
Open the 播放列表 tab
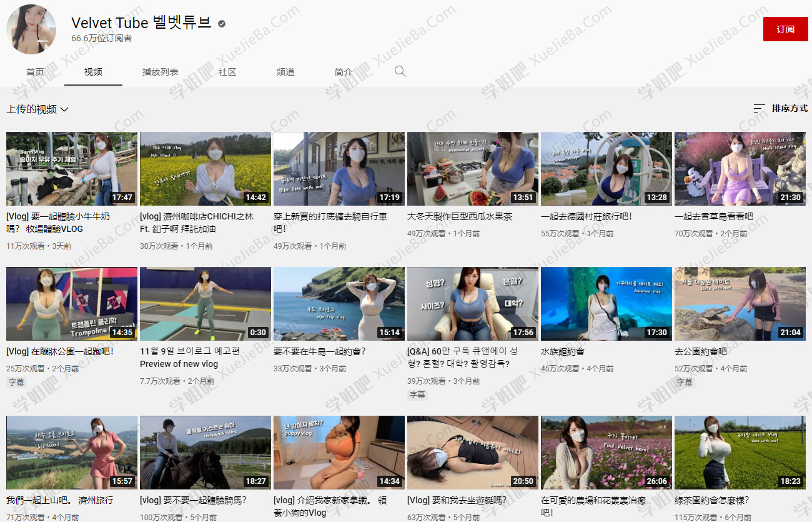click(161, 72)
